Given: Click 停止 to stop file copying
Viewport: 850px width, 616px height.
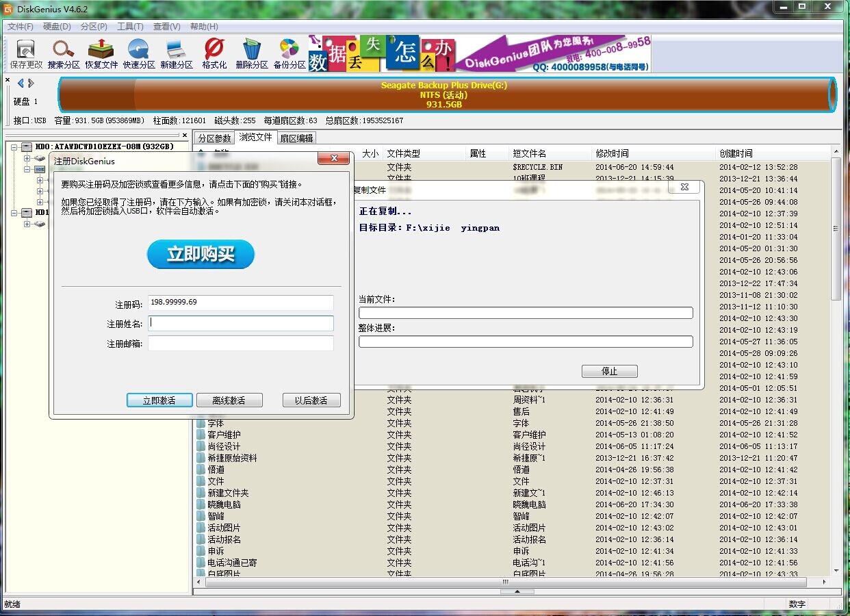Looking at the screenshot, I should [610, 371].
